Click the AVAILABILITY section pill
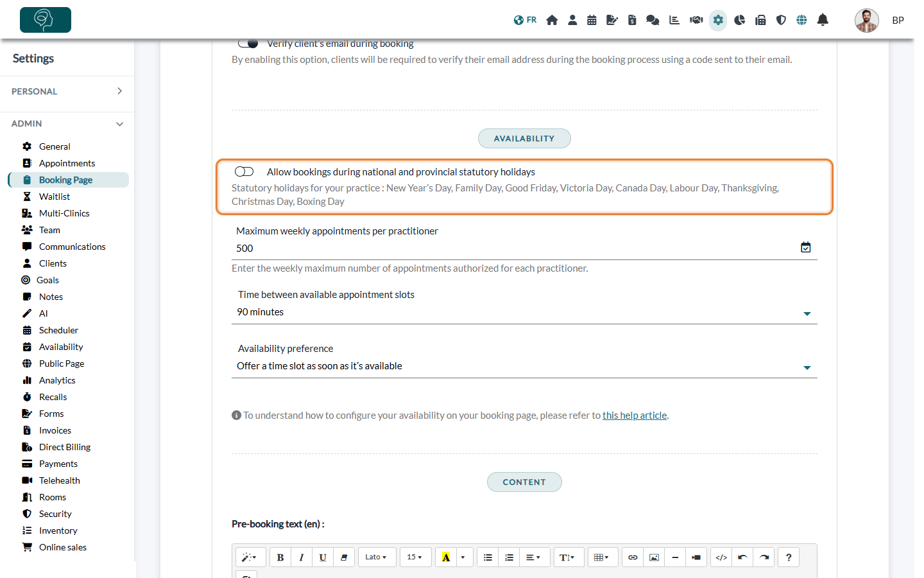The height and width of the screenshot is (578, 924). [524, 139]
